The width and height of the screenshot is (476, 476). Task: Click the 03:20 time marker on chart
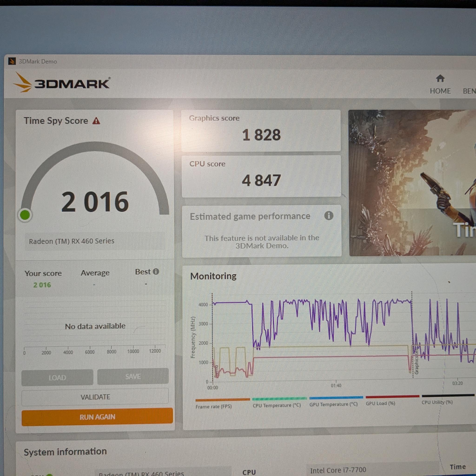tap(457, 383)
